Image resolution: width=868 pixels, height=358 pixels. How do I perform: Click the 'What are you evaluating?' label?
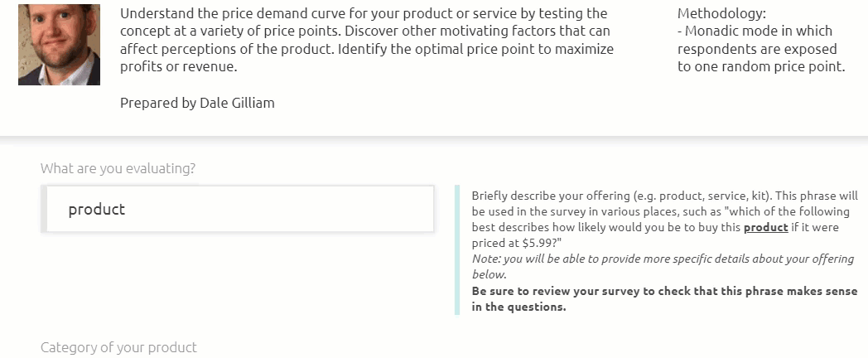118,168
